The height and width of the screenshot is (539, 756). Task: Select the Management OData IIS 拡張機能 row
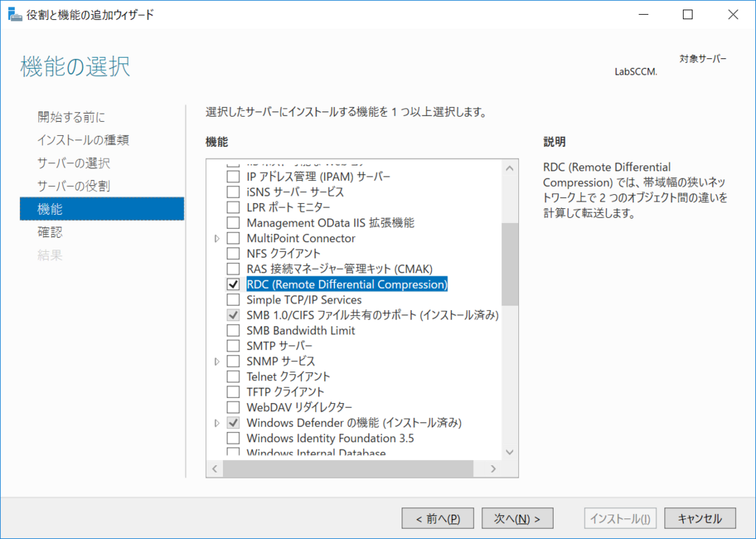(330, 223)
